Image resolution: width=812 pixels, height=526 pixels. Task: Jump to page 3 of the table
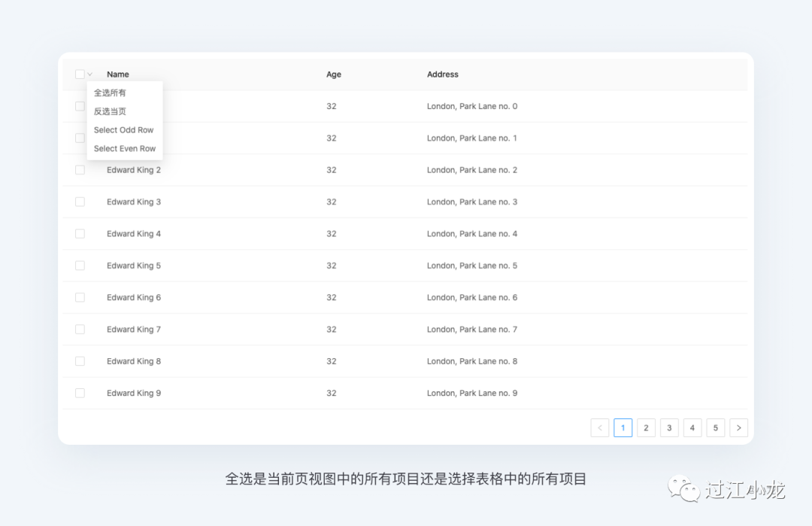tap(669, 428)
